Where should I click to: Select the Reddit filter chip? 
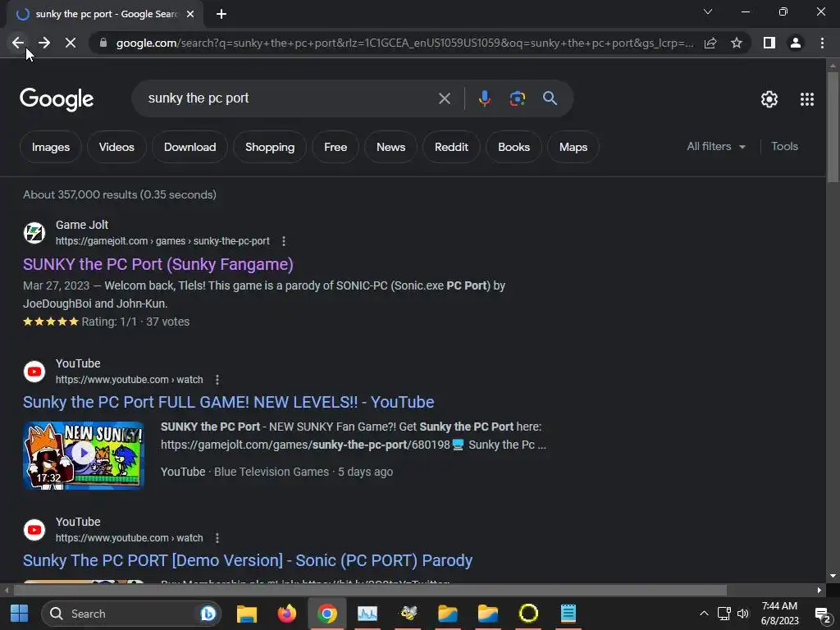pos(451,147)
